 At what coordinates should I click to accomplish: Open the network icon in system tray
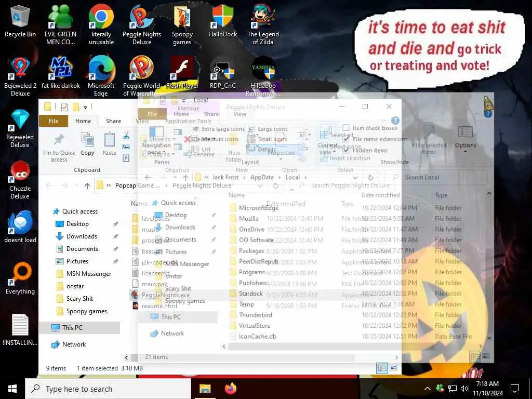[x=453, y=389]
